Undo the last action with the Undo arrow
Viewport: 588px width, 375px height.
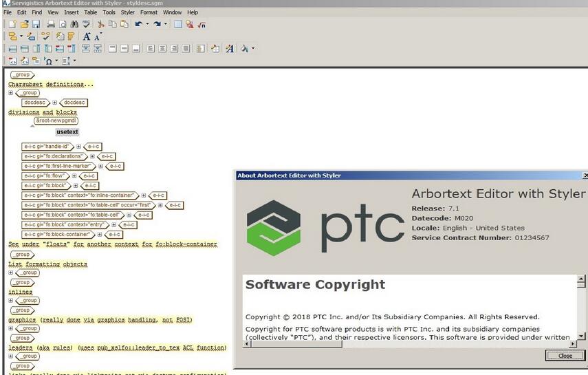pyautogui.click(x=139, y=24)
